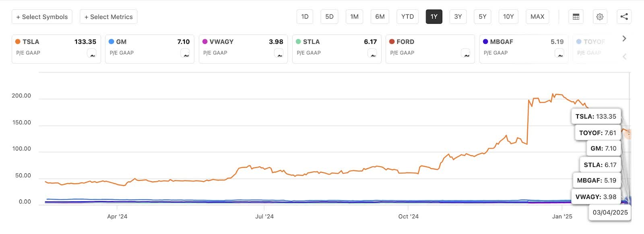Click the orange TSLA color dot
The width and height of the screenshot is (644, 234).
coord(18,41)
